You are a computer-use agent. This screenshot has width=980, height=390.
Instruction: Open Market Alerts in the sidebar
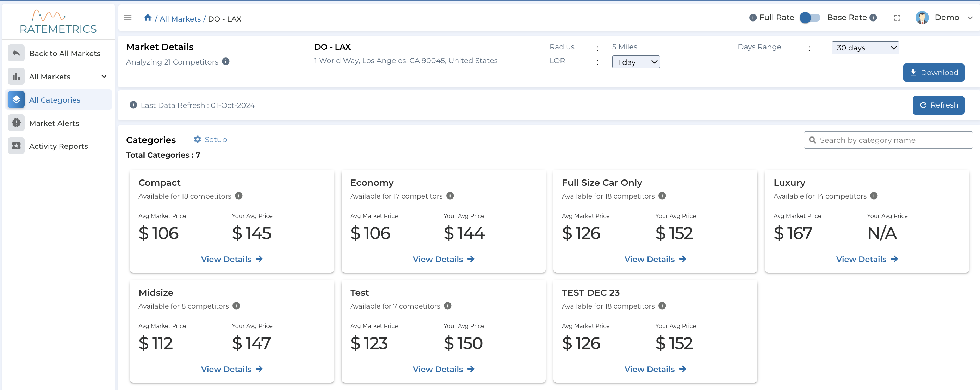[x=54, y=123]
